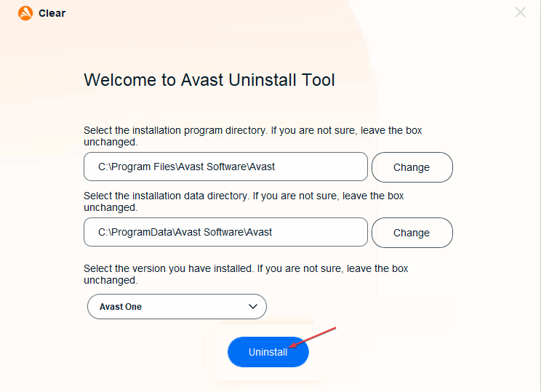Screen dimensions: 541x392
Task: Click the data directory instruction text
Action: [244, 201]
